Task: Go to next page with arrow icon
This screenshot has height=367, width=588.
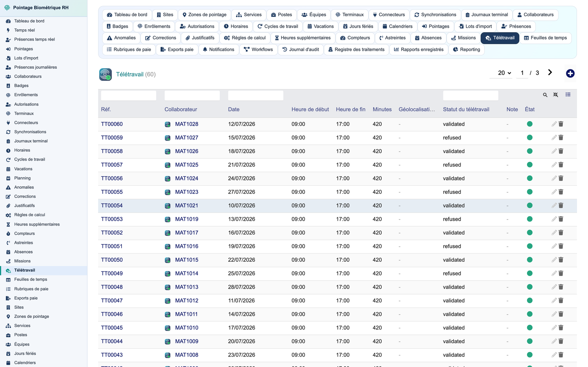Action: [x=550, y=72]
